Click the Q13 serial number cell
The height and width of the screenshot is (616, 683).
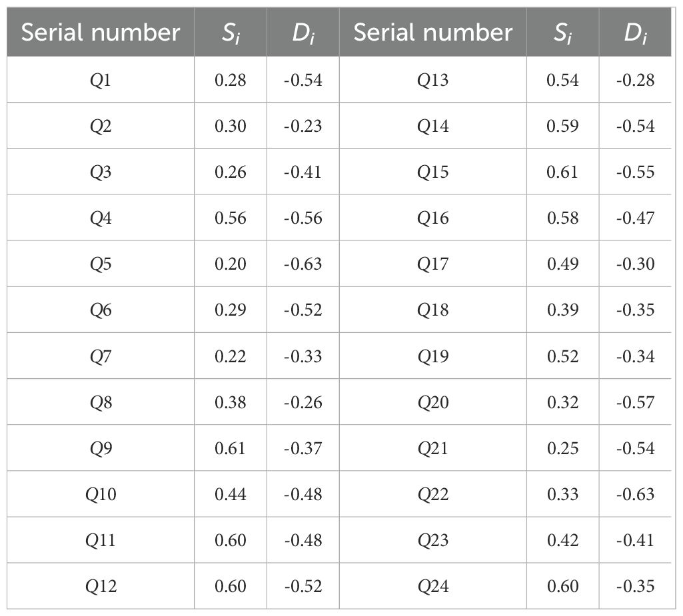(x=432, y=81)
